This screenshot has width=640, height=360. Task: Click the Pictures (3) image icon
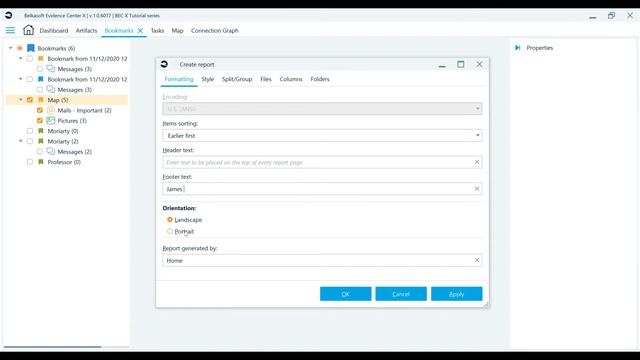tap(51, 120)
